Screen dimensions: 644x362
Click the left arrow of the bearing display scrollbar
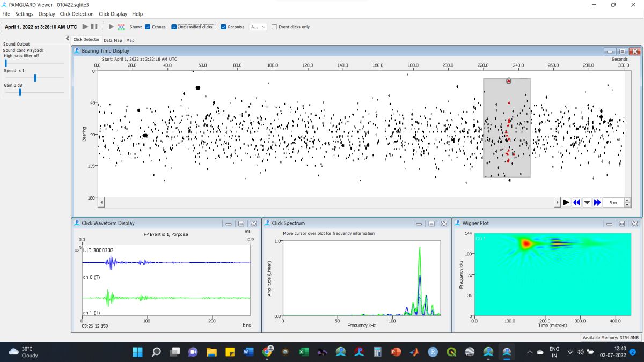102,202
